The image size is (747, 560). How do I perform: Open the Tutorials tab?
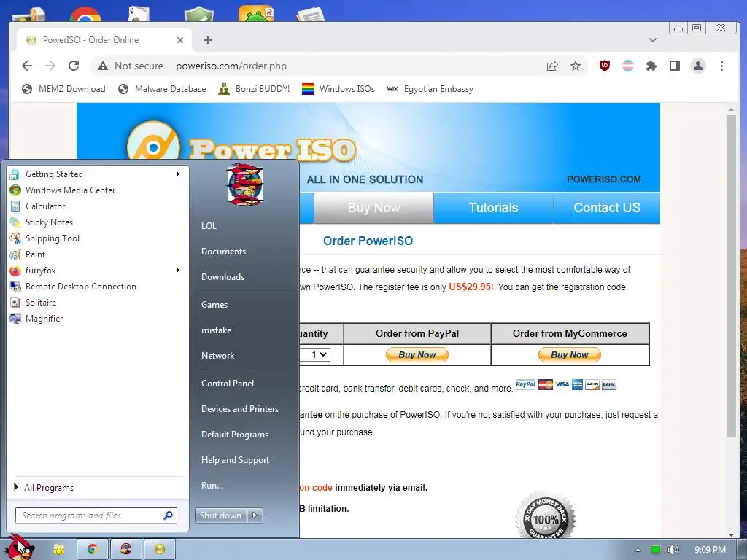[x=493, y=208]
